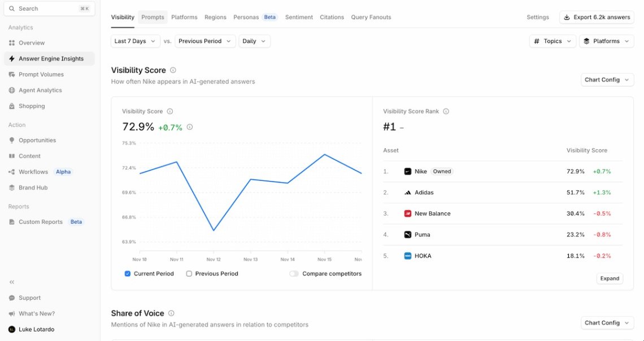Click Adidas 51.7% visibility score value
The width and height of the screenshot is (644, 341).
[x=576, y=193]
